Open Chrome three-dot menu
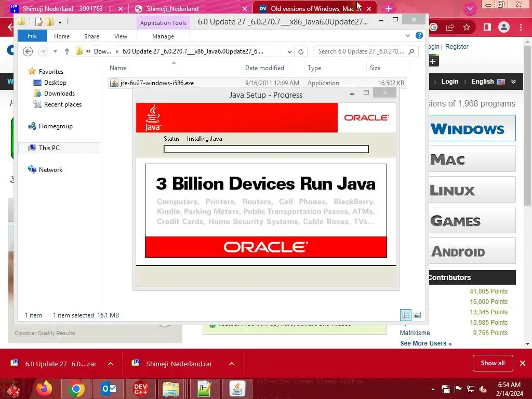The width and height of the screenshot is (532, 399). tap(521, 27)
